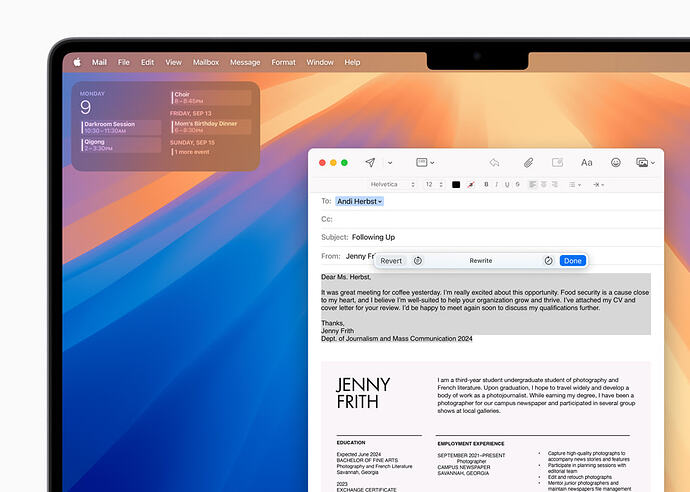Align text right

pyautogui.click(x=555, y=184)
